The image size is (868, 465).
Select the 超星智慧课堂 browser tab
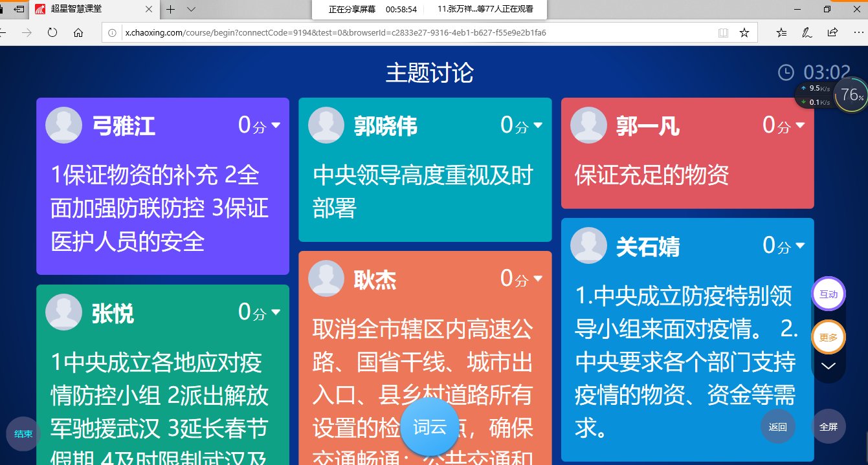pos(91,9)
